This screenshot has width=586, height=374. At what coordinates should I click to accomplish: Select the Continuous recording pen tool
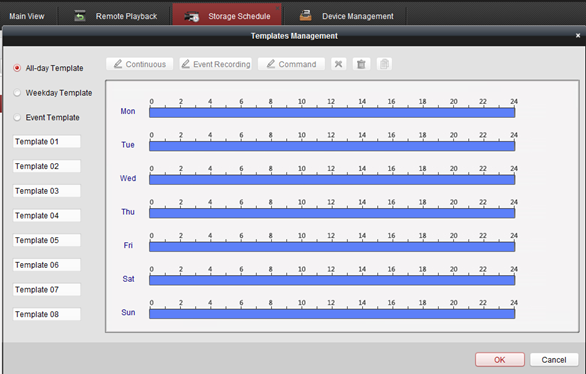click(139, 64)
